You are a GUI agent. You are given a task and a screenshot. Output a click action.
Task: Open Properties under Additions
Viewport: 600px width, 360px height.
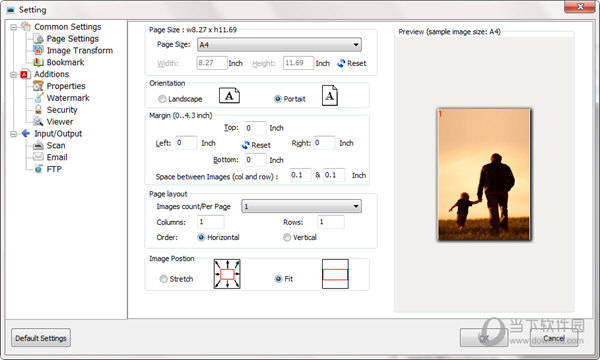66,86
